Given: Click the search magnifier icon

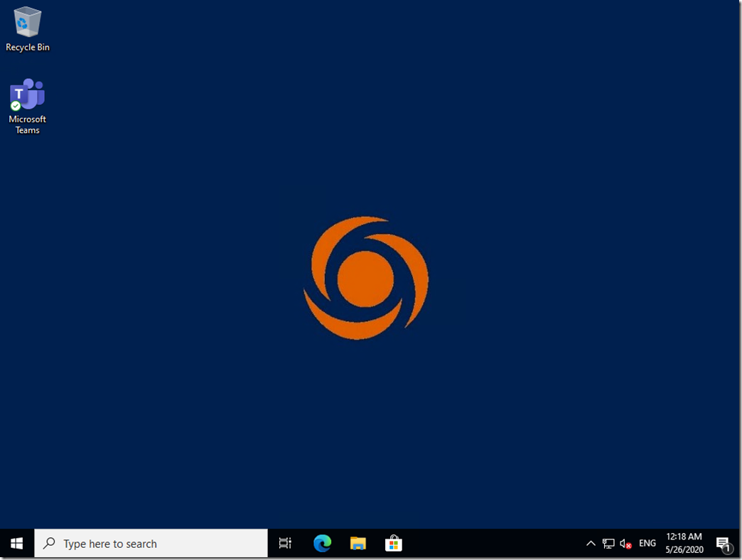Looking at the screenshot, I should [x=48, y=542].
